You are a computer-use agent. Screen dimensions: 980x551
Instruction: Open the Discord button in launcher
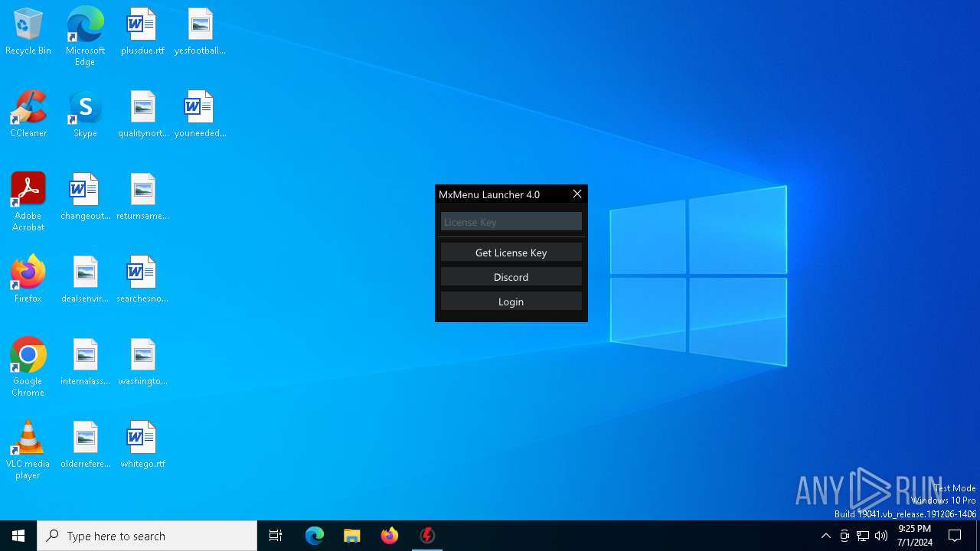tap(511, 277)
